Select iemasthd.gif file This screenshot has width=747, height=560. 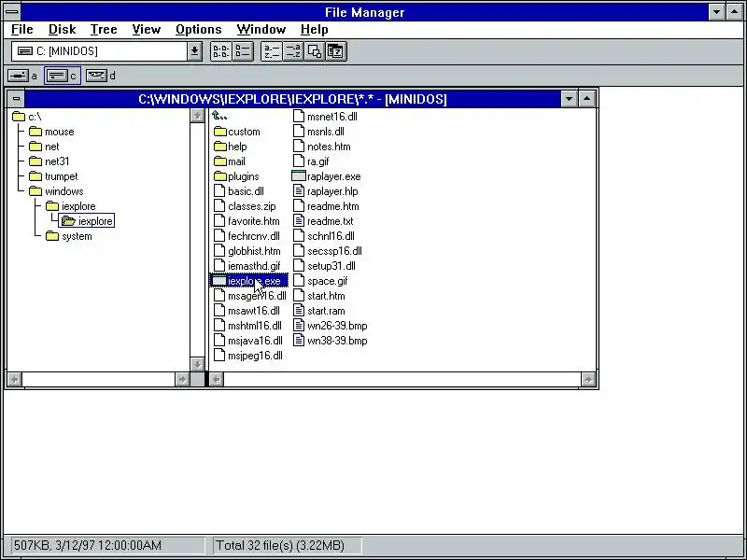point(247,266)
